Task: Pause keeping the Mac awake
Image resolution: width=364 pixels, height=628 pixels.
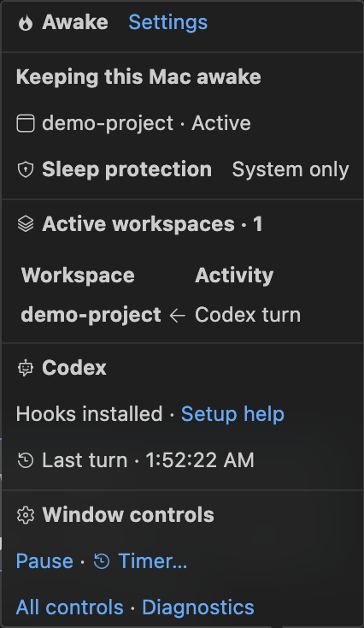Action: [44, 560]
